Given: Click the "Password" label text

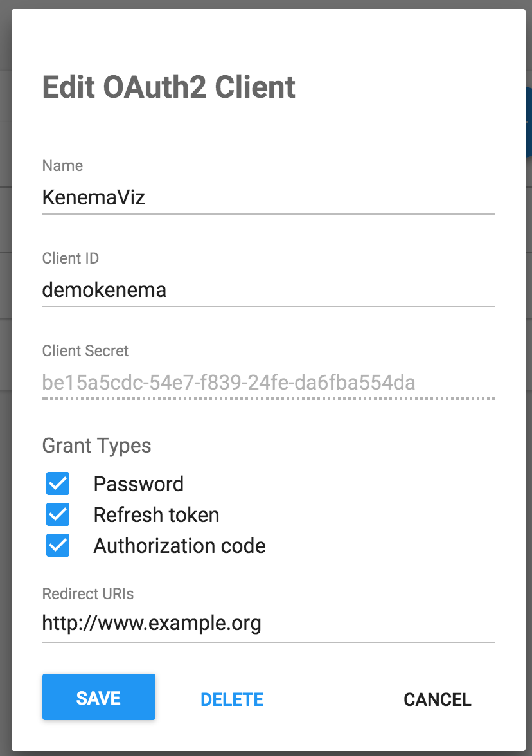Looking at the screenshot, I should click(x=139, y=483).
